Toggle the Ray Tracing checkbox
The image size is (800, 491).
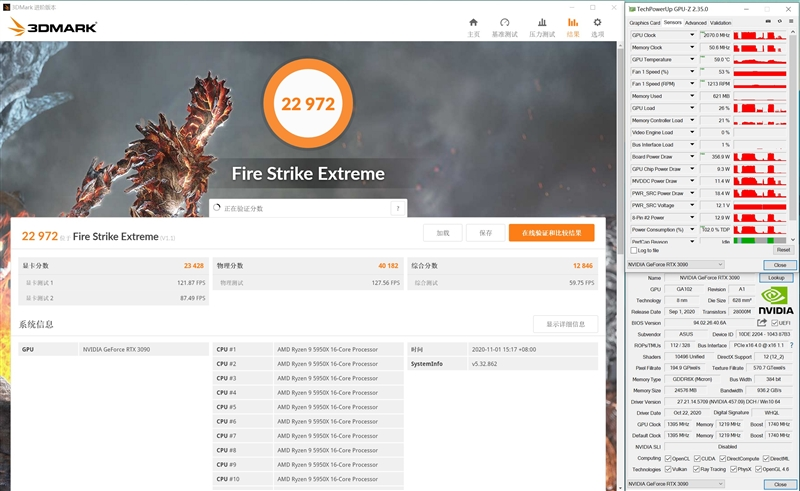point(696,469)
